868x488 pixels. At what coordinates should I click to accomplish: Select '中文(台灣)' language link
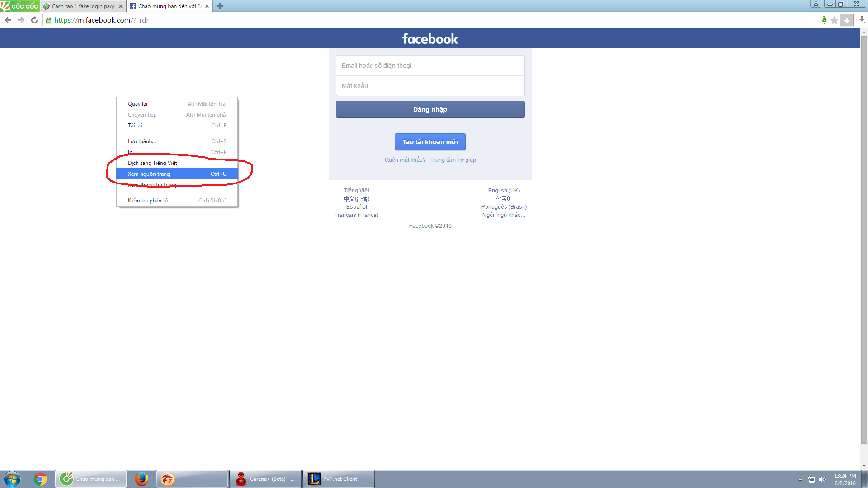coord(357,199)
